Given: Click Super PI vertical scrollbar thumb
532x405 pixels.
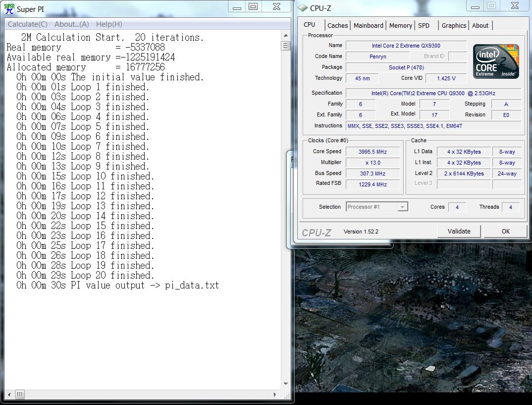Looking at the screenshot, I should tap(286, 46).
